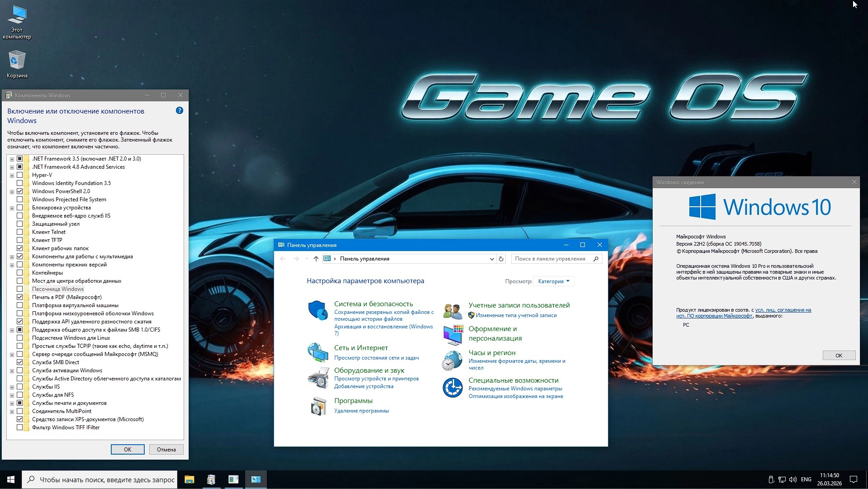Click the search magnifier in Панель управления
Viewport: 868px width, 489px height.
[596, 259]
